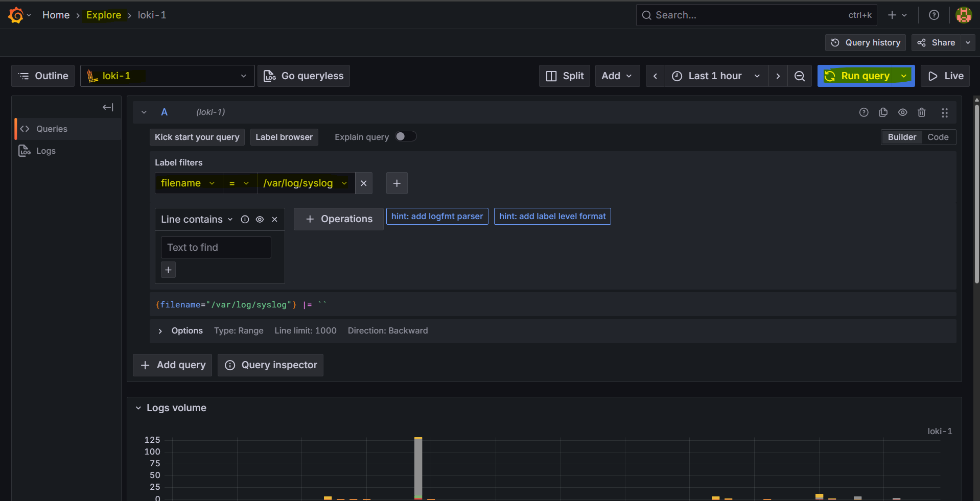Open the filename label dropdown
Viewport: 980px width, 501px height.
pyautogui.click(x=189, y=183)
